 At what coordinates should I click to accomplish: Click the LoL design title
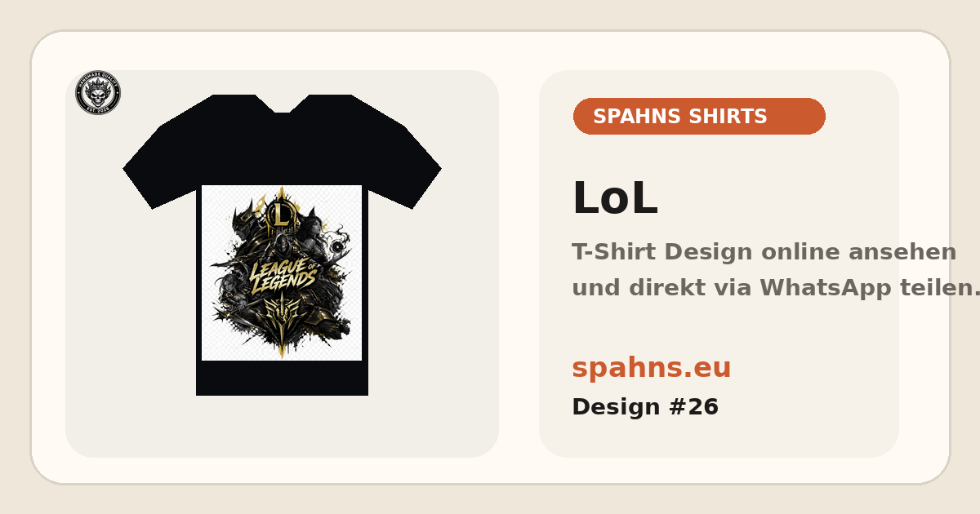pyautogui.click(x=614, y=199)
